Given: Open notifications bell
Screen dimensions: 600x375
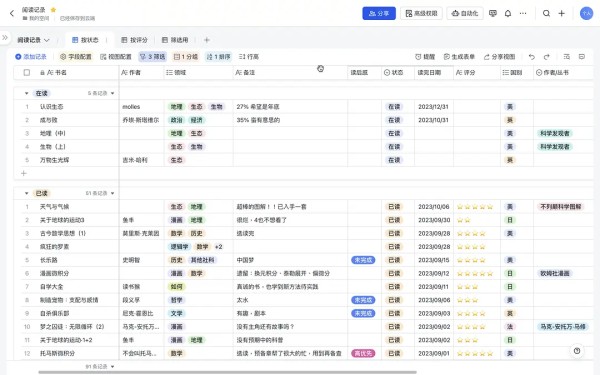Looking at the screenshot, I should tap(508, 13).
